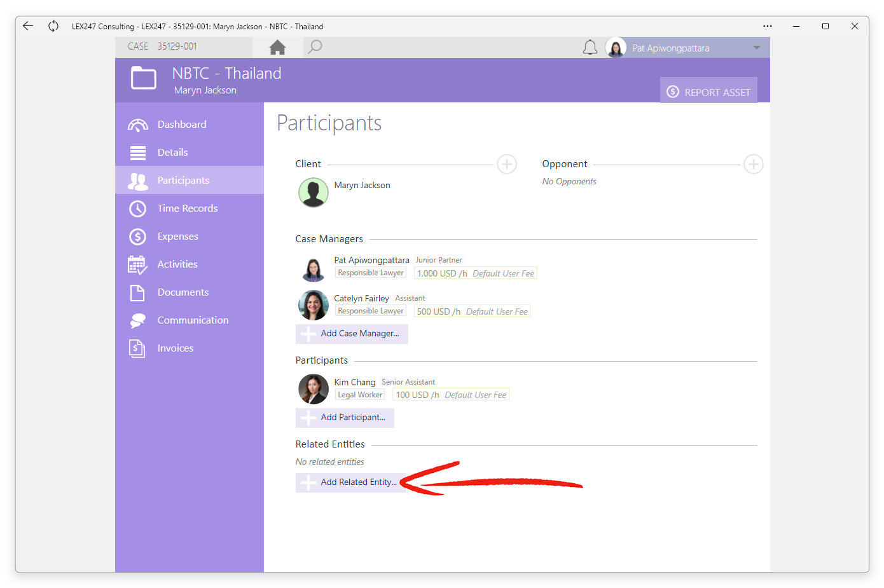The height and width of the screenshot is (588, 884).
Task: Click Add Related Entity button
Action: tap(350, 482)
